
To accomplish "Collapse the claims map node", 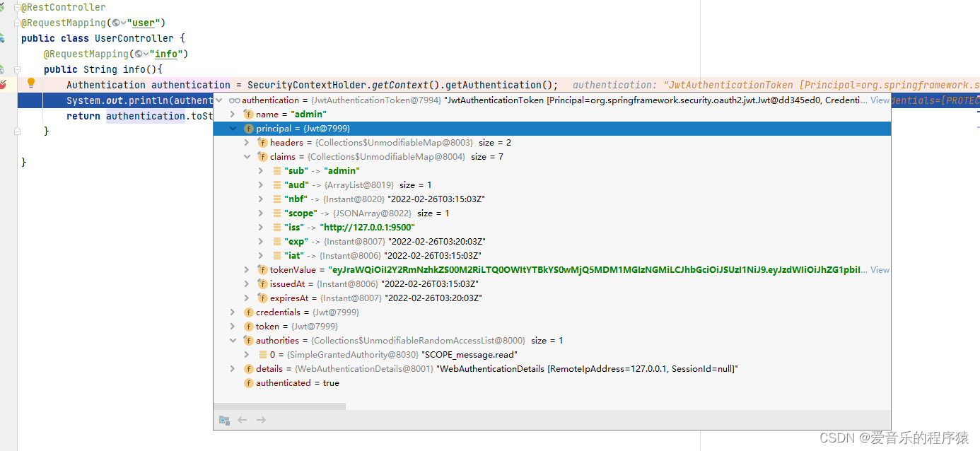I will (x=247, y=157).
